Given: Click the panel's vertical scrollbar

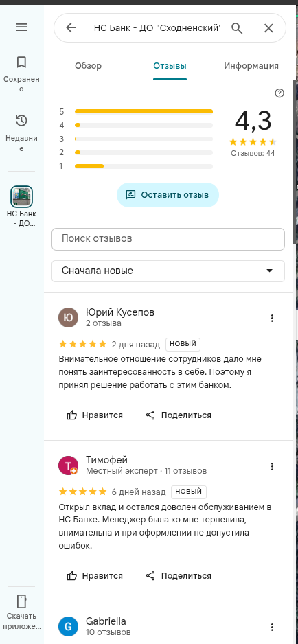Looking at the screenshot, I should [x=295, y=161].
